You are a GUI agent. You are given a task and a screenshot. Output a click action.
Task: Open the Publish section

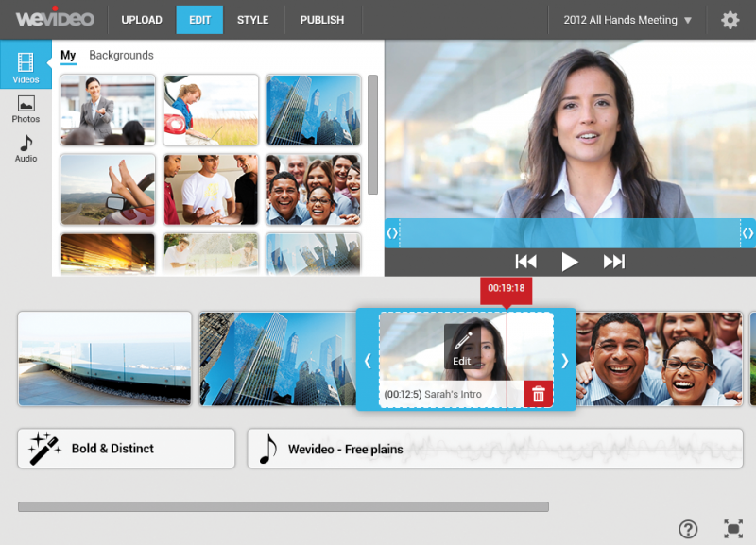tap(322, 19)
